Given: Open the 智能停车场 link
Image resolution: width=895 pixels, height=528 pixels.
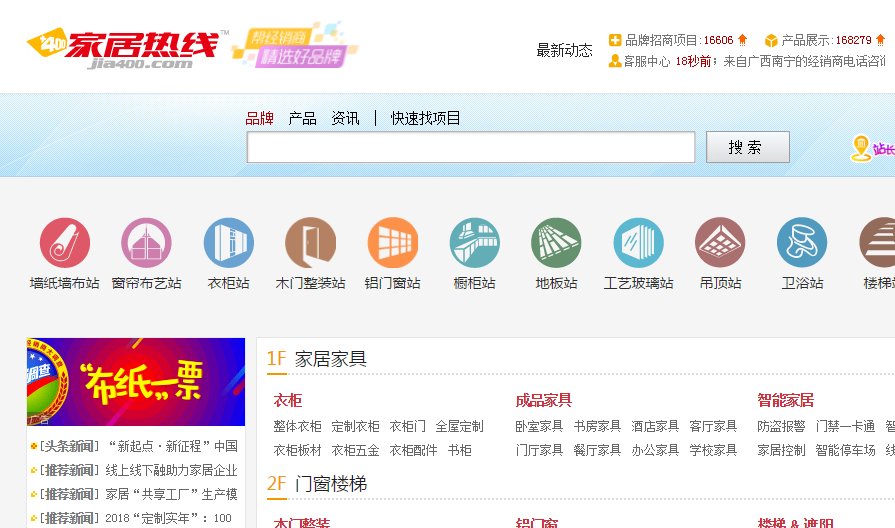Looking at the screenshot, I should [845, 450].
